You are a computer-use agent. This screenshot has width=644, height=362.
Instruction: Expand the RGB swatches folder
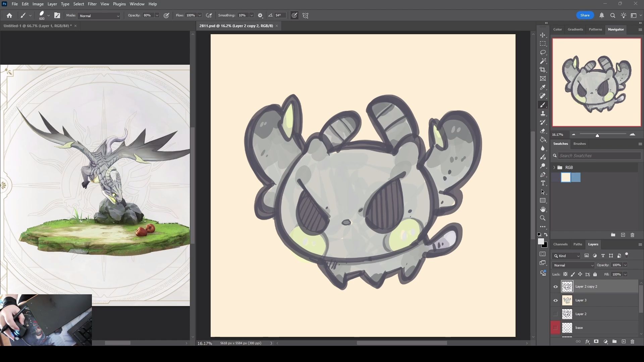coord(554,168)
